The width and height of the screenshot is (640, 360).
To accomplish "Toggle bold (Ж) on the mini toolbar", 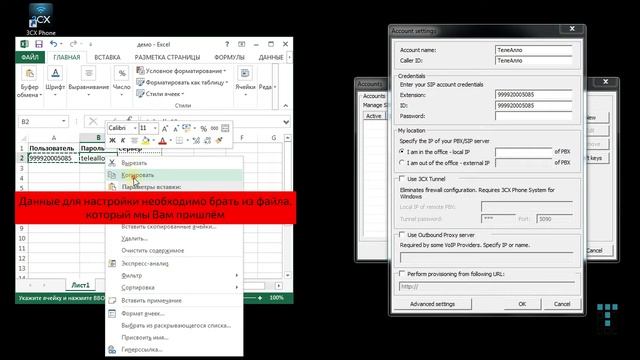I will (x=113, y=141).
